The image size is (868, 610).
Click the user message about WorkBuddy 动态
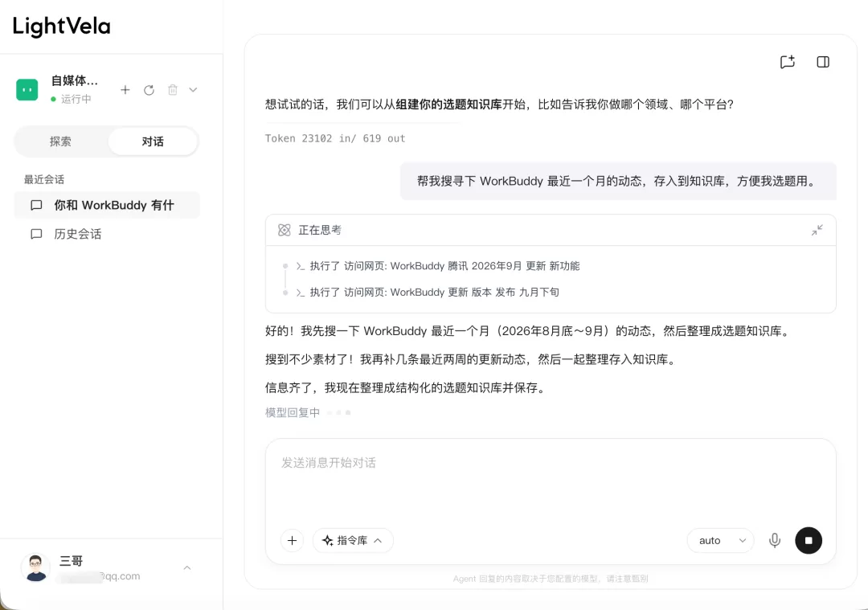coord(618,181)
